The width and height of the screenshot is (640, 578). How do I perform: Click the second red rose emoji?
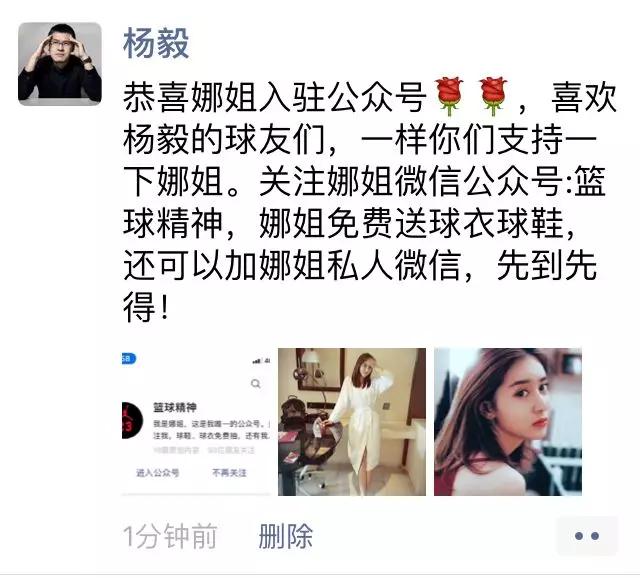click(x=493, y=96)
